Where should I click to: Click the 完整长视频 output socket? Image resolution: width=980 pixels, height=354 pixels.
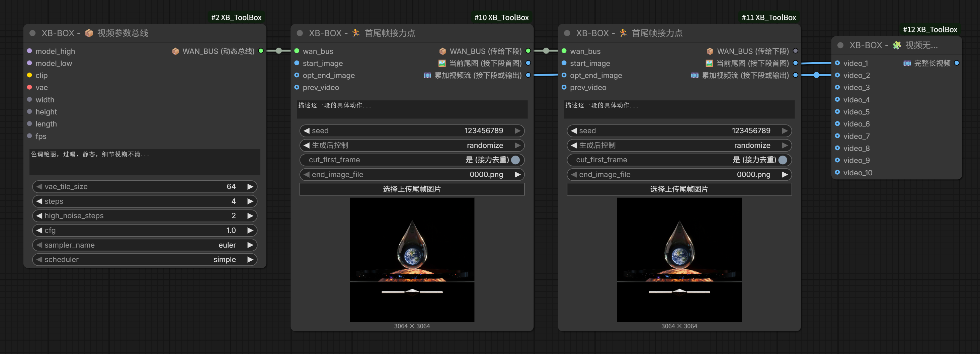[x=957, y=63]
